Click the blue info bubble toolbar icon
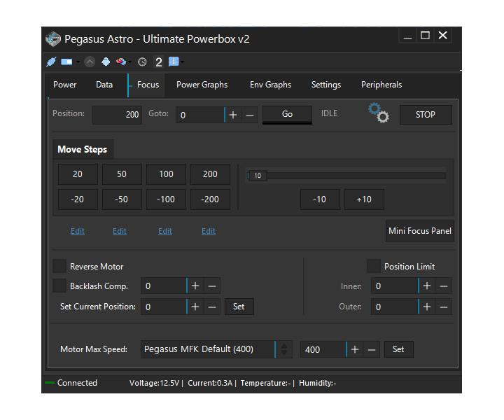This screenshot has height=420, width=504. (173, 62)
